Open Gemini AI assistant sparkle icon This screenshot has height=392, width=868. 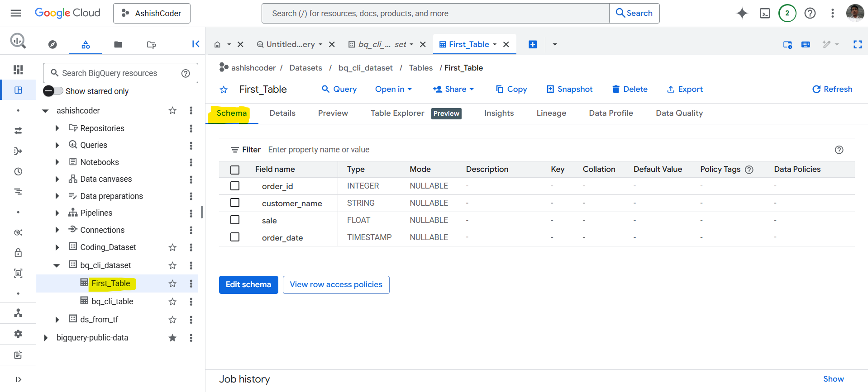click(742, 13)
